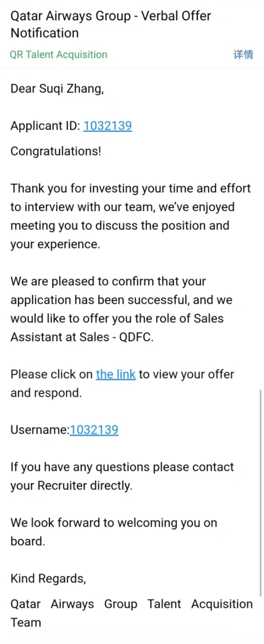Image resolution: width=264 pixels, height=644 pixels.
Task: Open "the link" to view offer
Action: point(116,374)
